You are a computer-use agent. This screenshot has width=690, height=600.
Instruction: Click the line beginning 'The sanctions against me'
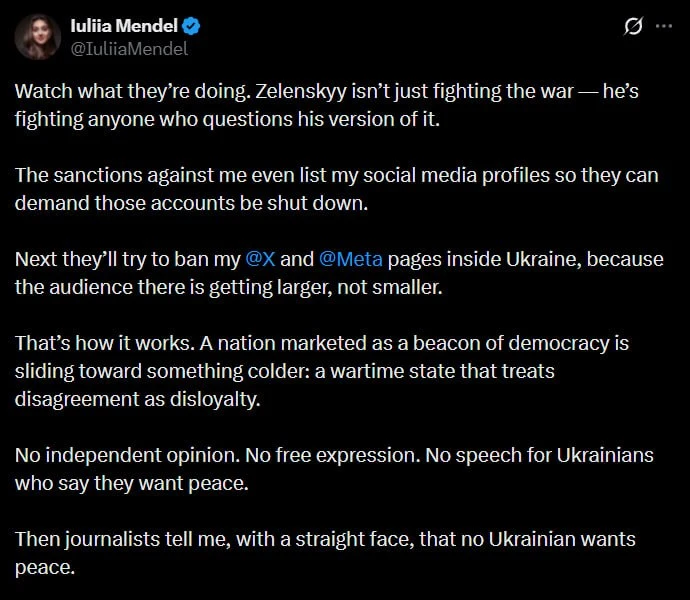pos(337,176)
